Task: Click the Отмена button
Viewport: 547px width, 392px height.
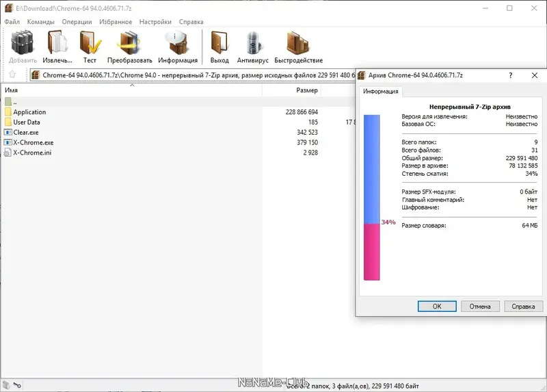Action: coord(480,306)
